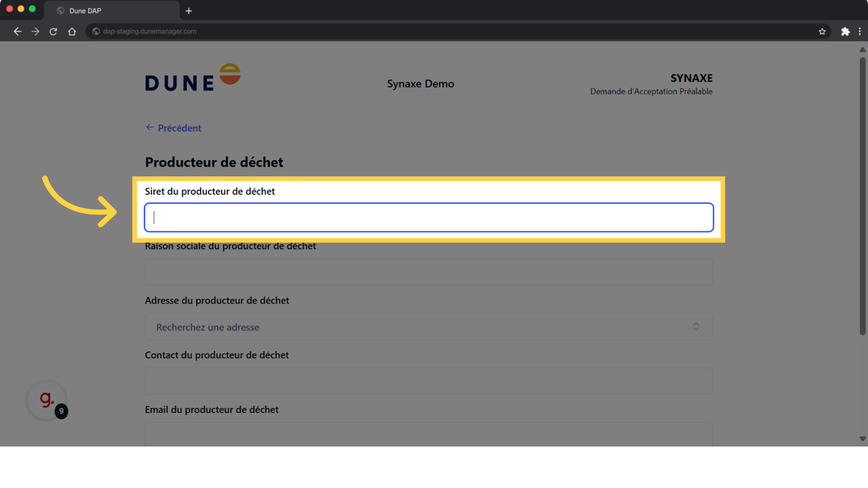Open a new browser tab
Image resolution: width=868 pixels, height=488 pixels.
click(x=189, y=11)
